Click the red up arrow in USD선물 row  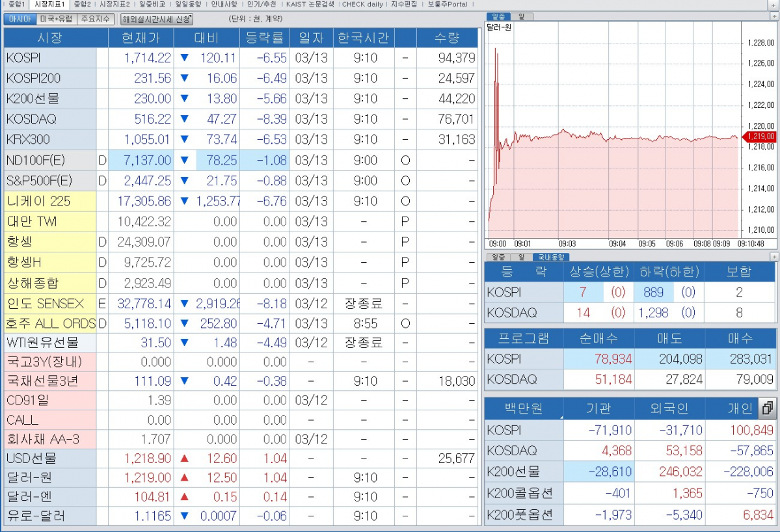pyautogui.click(x=184, y=459)
